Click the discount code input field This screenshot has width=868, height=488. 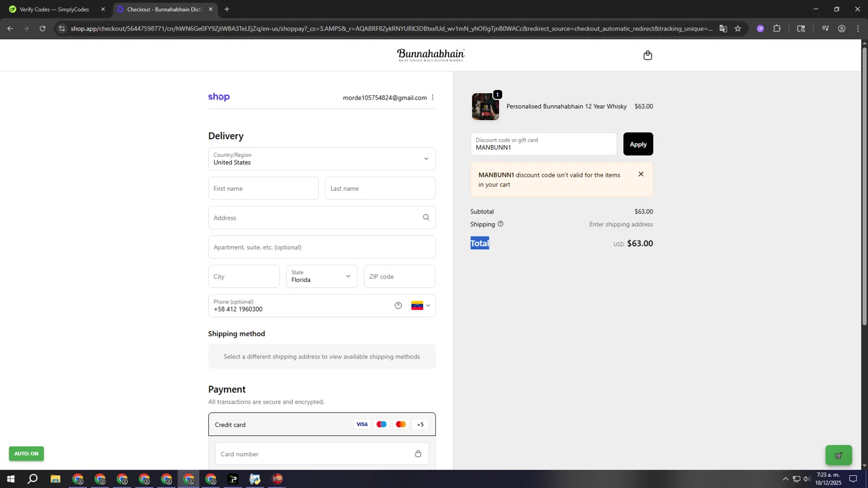(x=543, y=145)
